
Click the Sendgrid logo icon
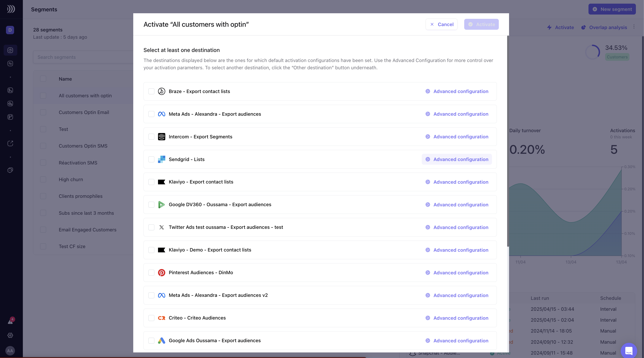161,159
